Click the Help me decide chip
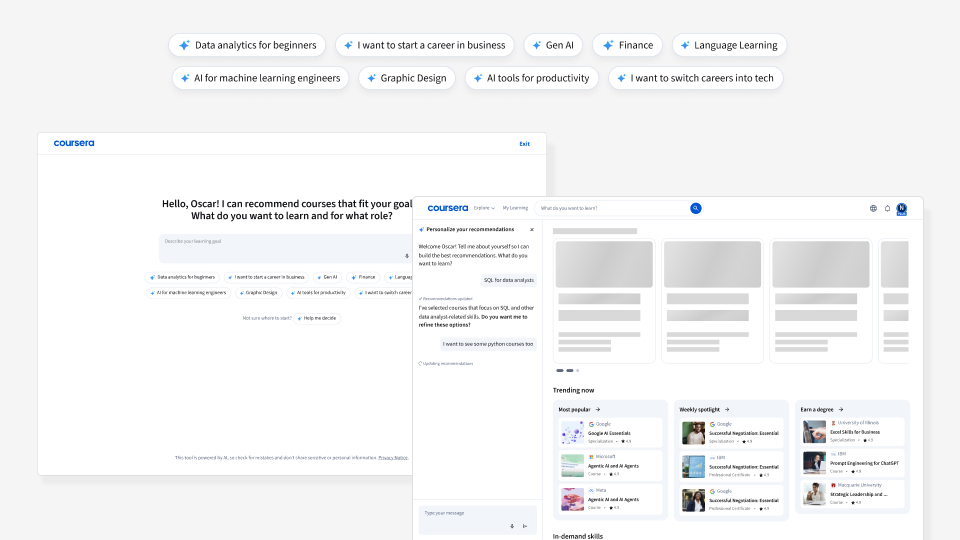 point(317,318)
